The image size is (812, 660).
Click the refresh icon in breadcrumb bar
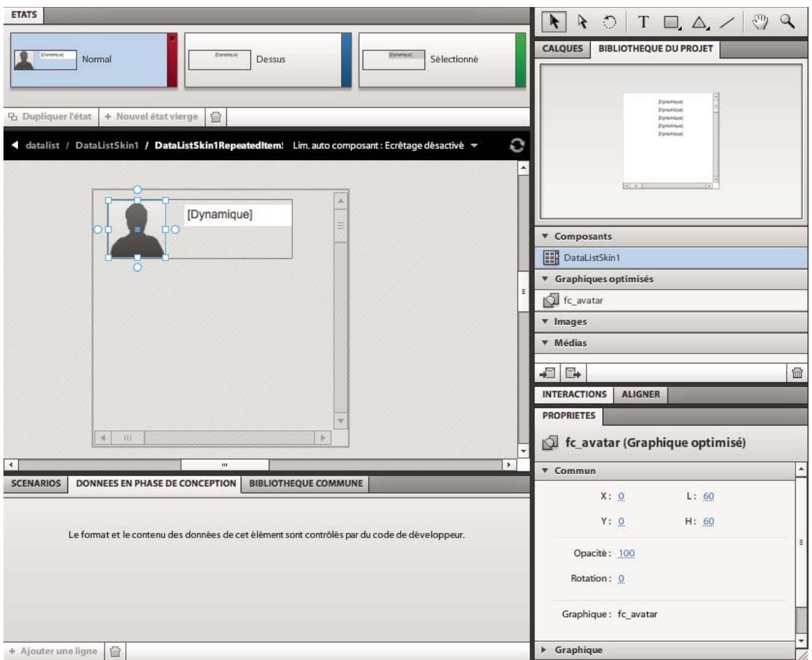coord(516,146)
